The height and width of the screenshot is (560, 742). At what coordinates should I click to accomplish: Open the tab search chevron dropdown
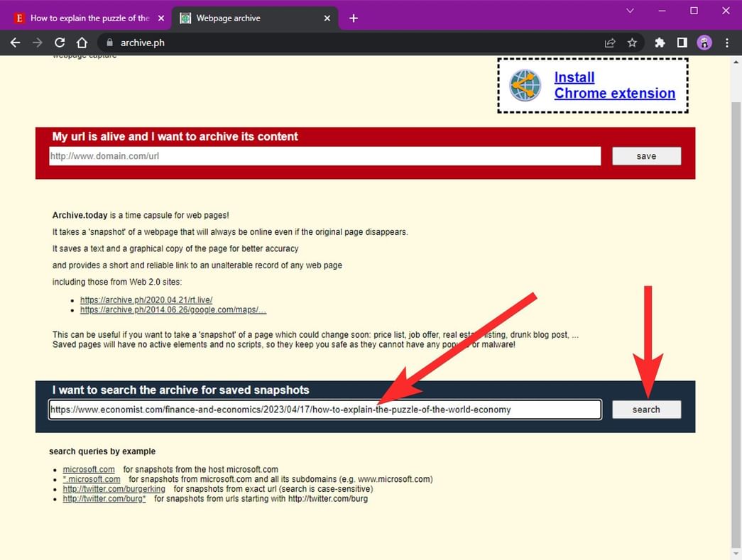point(630,11)
